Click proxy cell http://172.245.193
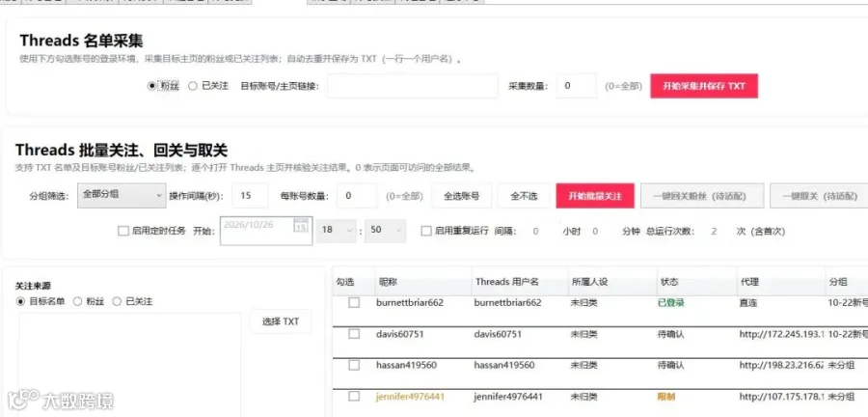Viewport: 868px width, 417px height. pyautogui.click(x=781, y=334)
